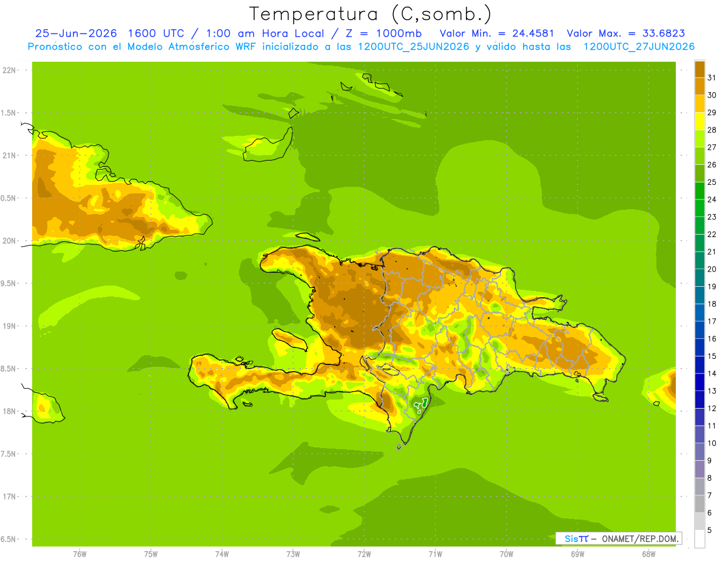Click the '25' colorbar value label

712,182
